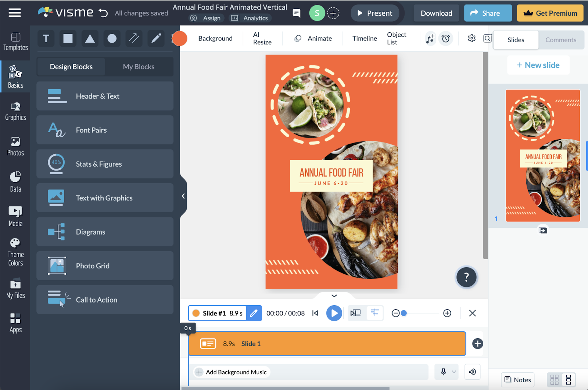
Task: Toggle the grid view in the slides panel
Action: tap(555, 380)
